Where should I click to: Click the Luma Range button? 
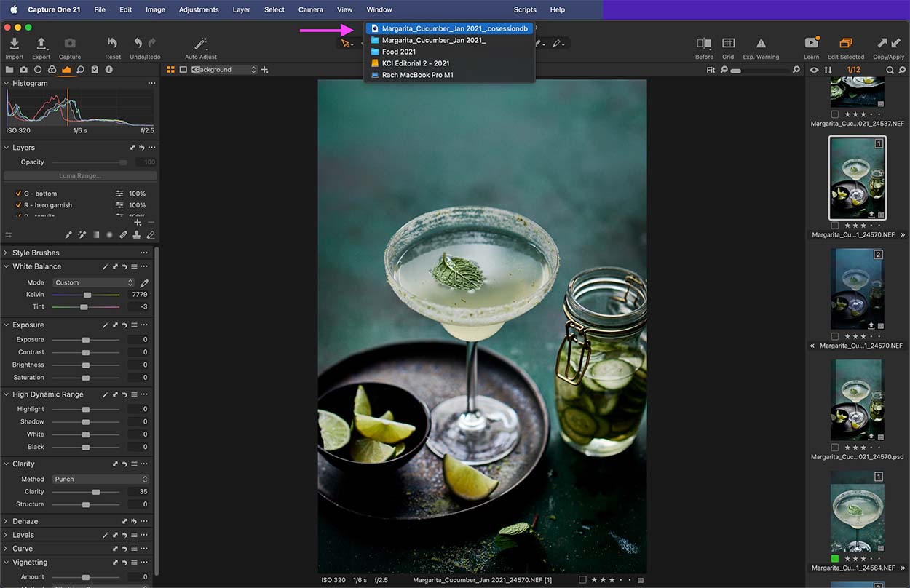80,175
